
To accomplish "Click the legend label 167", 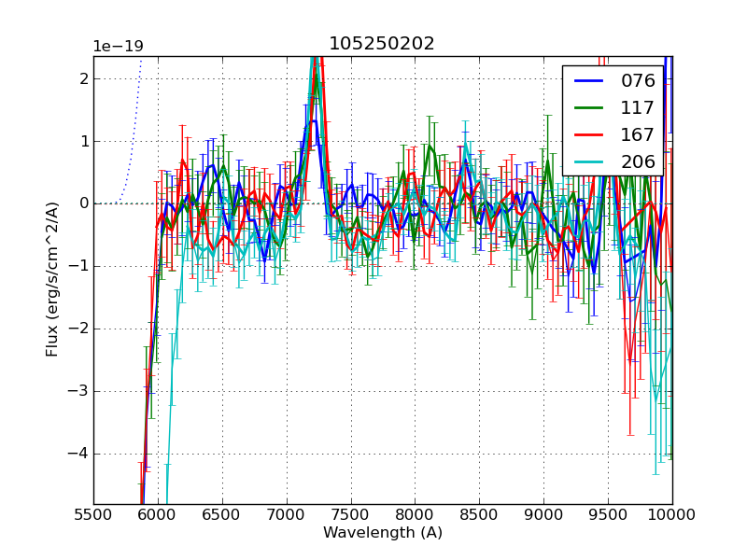I will (x=638, y=134).
